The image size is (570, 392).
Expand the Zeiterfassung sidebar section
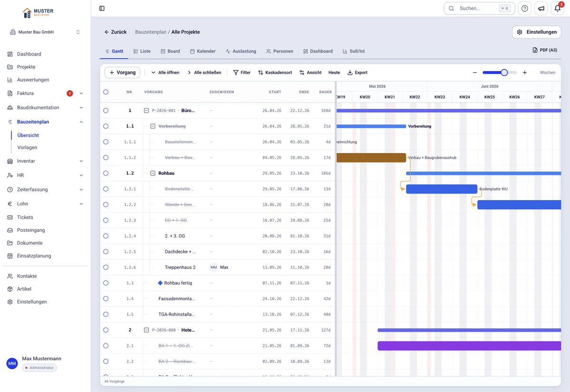[x=81, y=190]
